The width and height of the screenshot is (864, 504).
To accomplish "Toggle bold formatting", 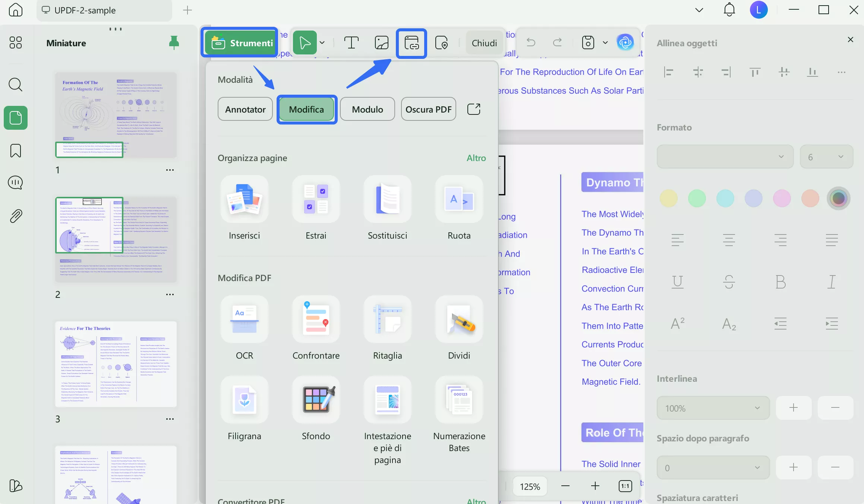I will click(781, 282).
